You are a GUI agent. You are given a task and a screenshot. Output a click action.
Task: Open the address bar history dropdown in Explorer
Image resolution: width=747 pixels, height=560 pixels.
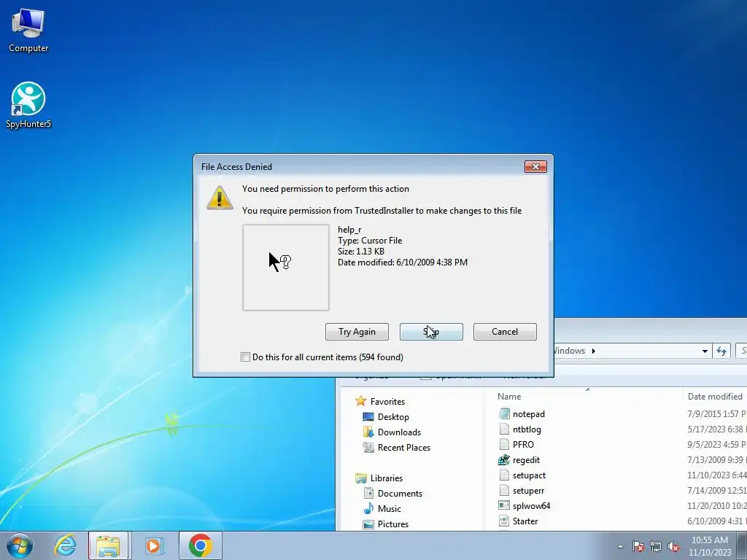tap(705, 351)
